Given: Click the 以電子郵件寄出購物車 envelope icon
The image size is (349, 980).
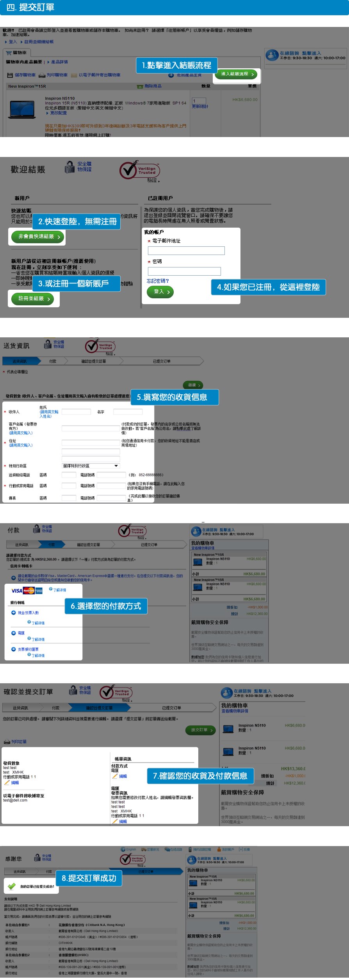Looking at the screenshot, I should point(74,75).
